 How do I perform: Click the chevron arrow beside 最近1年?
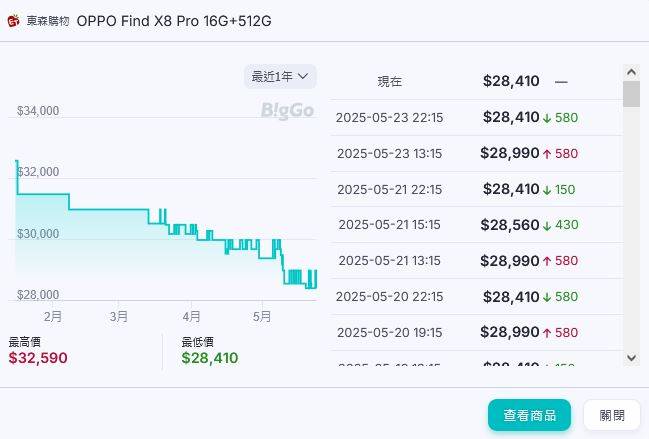303,77
